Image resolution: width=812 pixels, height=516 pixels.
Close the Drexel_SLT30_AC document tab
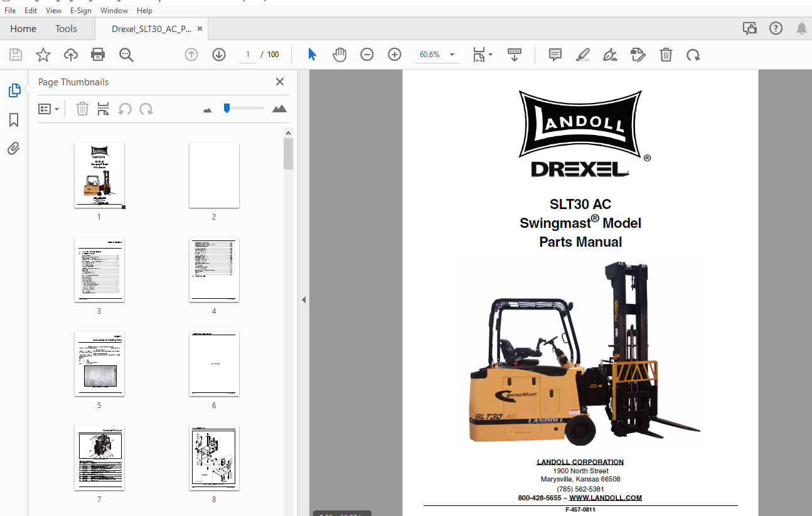[200, 29]
